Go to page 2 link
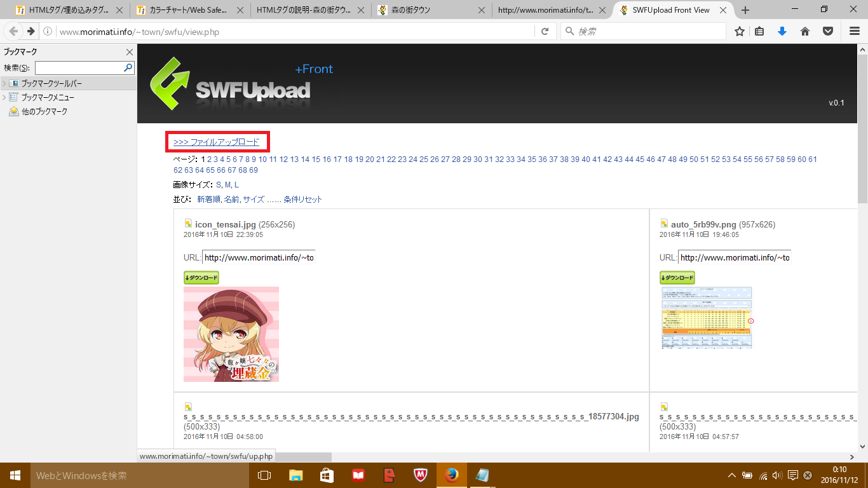The width and height of the screenshot is (868, 488). point(210,159)
